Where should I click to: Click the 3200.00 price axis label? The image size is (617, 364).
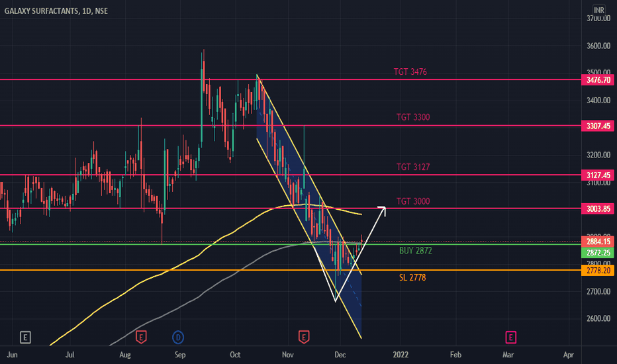point(598,155)
